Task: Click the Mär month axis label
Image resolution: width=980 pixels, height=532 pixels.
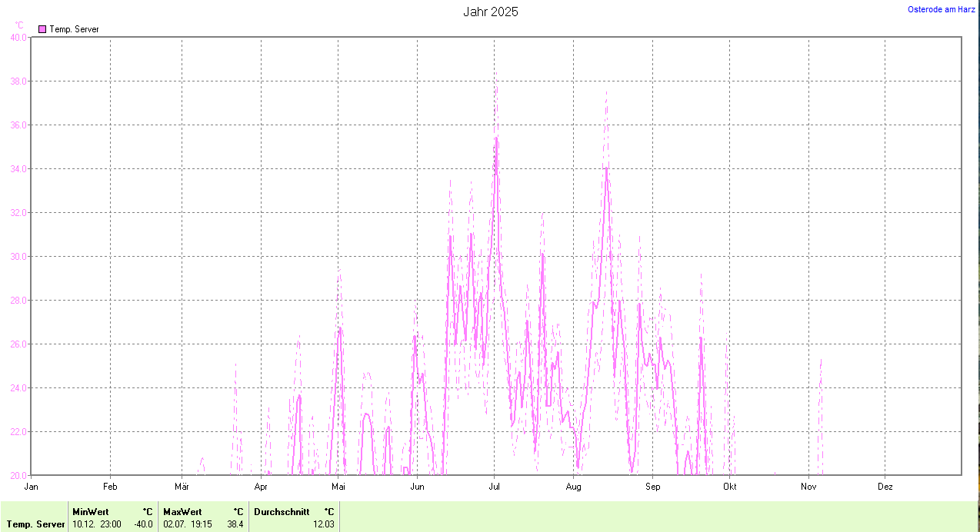Action: pos(182,487)
